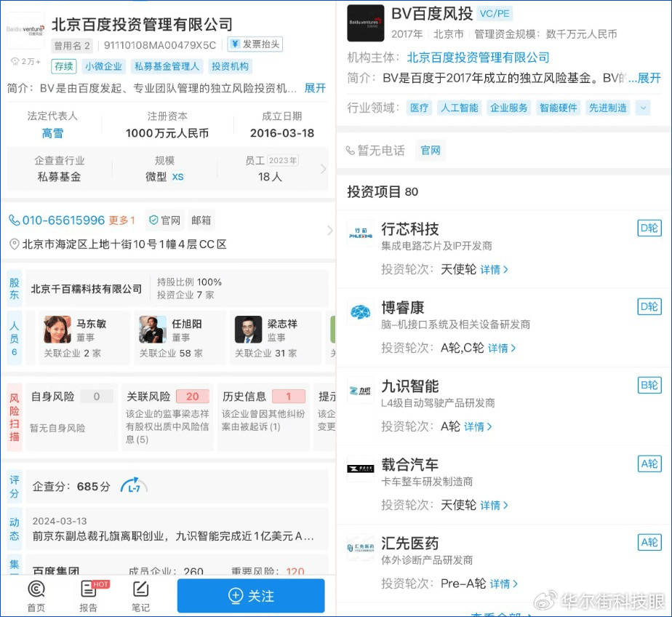The image size is (672, 617).
Task: Click the 存续 status tag
Action: (x=64, y=66)
